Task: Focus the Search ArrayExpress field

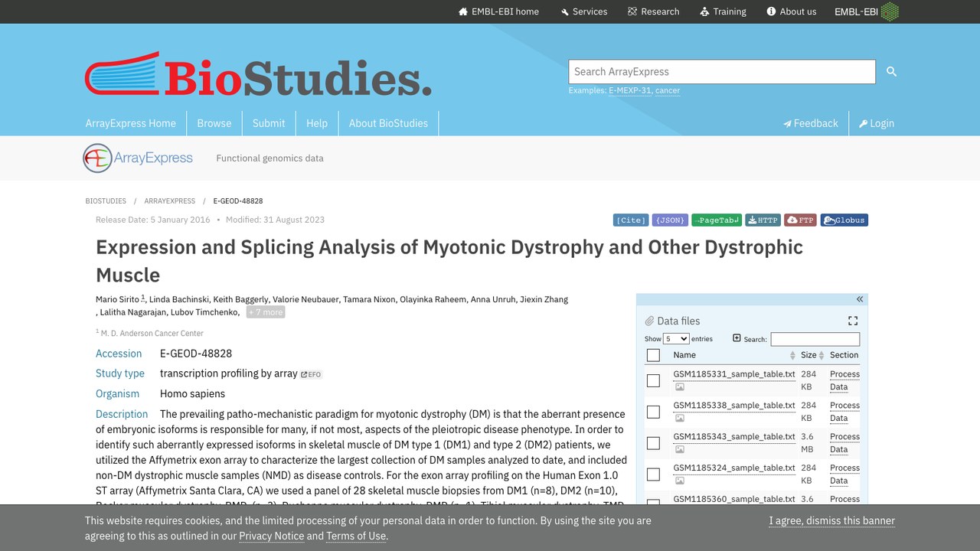Action: pyautogui.click(x=722, y=71)
